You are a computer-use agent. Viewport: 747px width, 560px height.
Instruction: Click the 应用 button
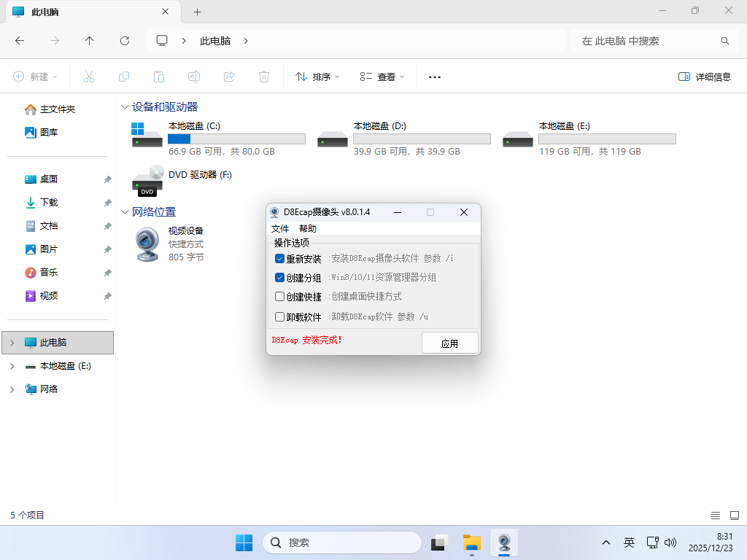(450, 343)
